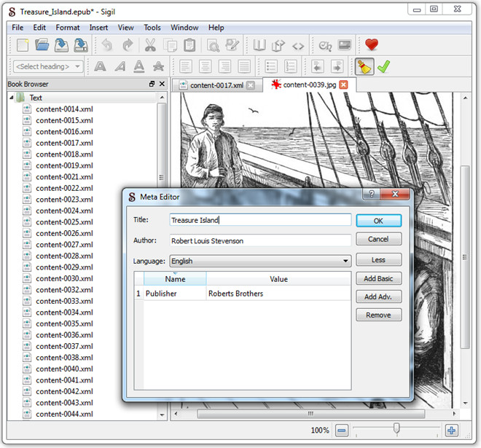Align text right icon
Screen dimensions: 481x448
pyautogui.click(x=224, y=66)
